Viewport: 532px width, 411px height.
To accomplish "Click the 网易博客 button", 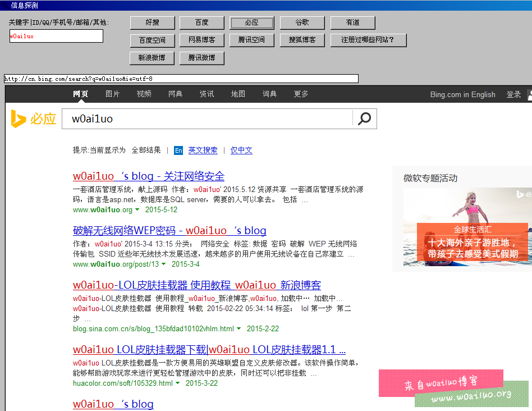I will click(202, 40).
